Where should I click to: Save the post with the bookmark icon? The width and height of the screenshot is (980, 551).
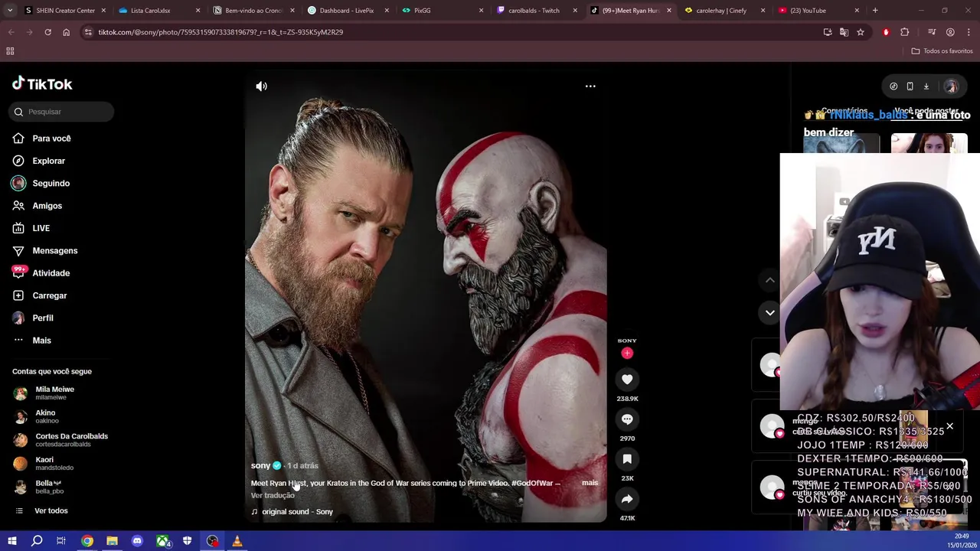[627, 459]
